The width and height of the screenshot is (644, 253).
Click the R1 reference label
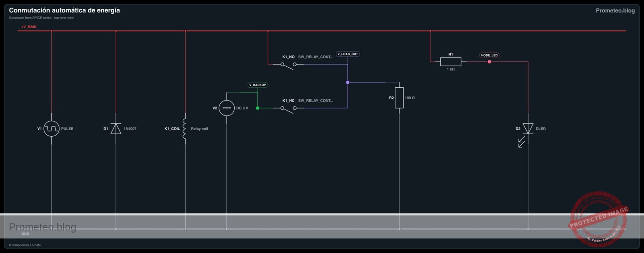451,54
